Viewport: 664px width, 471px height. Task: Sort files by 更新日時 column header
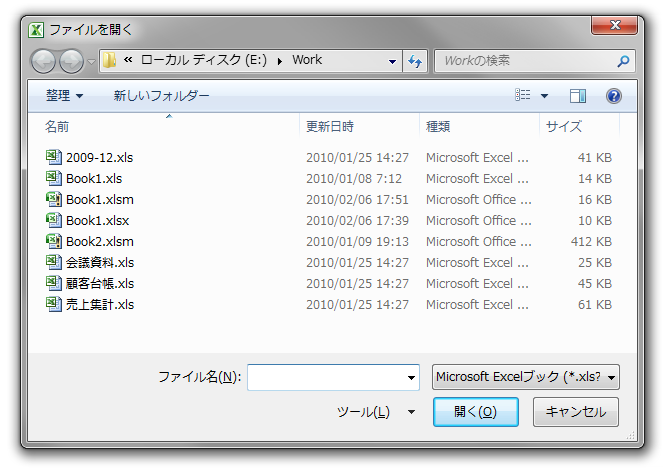click(x=330, y=127)
